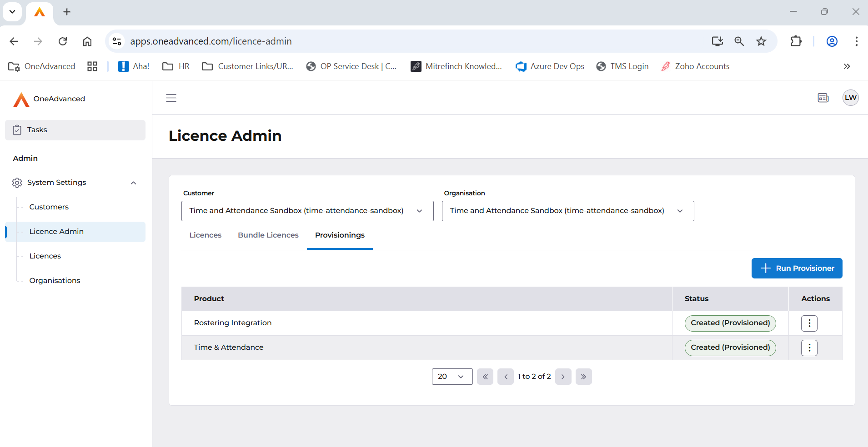View site information icon in address bar
Screen dimensions: 868x447
tap(117, 41)
